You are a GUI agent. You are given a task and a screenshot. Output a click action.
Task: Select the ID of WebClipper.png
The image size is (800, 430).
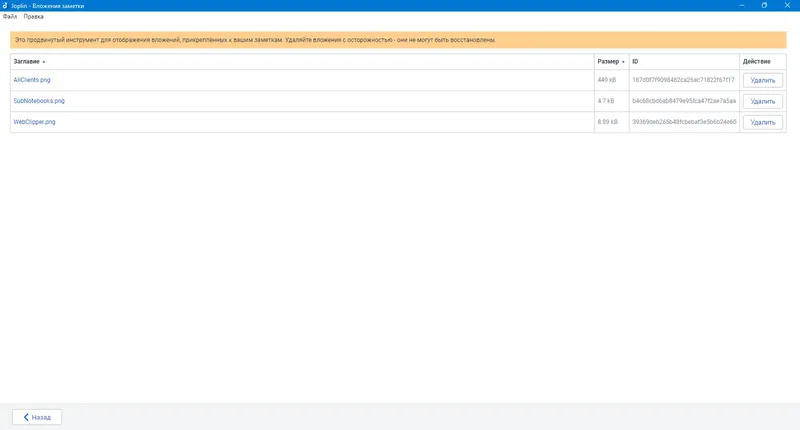[x=684, y=122]
